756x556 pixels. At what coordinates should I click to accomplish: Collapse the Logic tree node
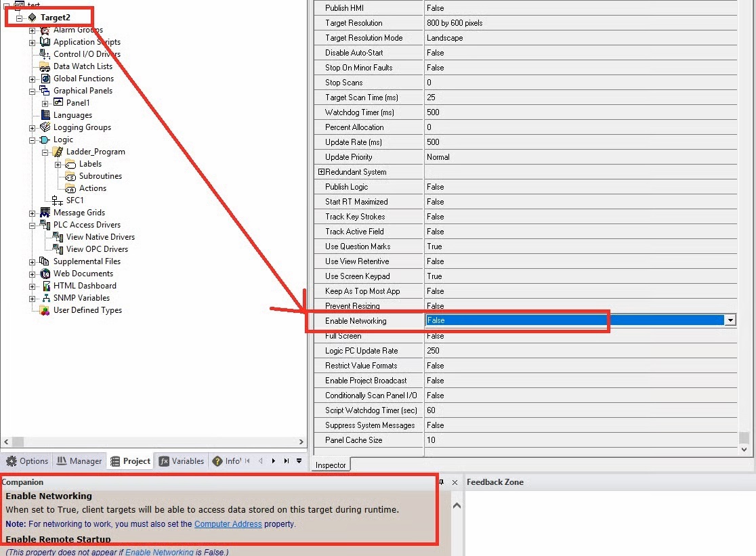[32, 140]
